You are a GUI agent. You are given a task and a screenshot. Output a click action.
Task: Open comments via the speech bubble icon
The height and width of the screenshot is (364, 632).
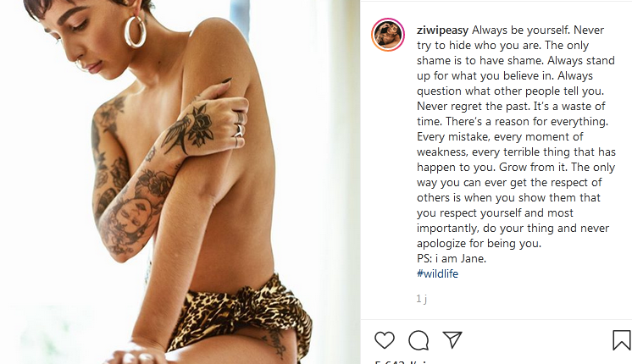click(419, 340)
